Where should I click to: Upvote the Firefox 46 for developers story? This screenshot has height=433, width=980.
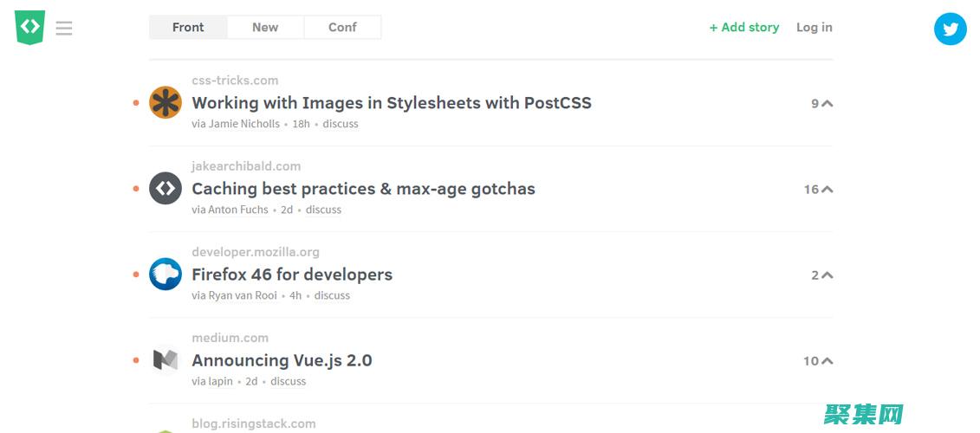(x=827, y=275)
